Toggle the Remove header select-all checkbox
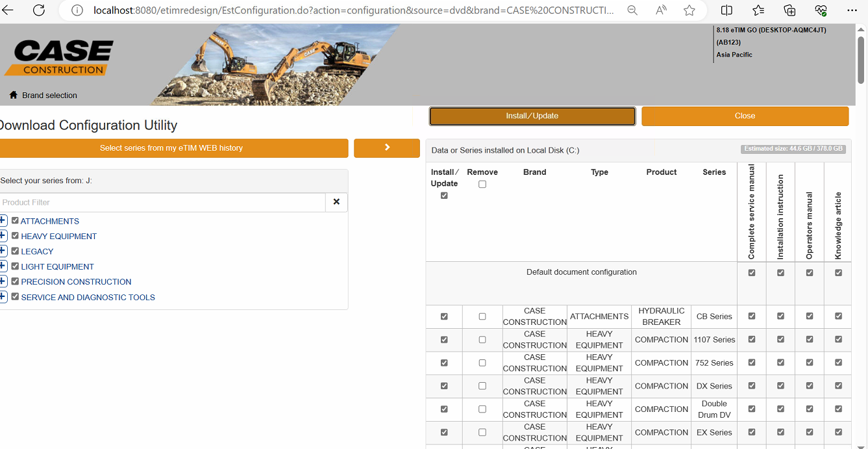Viewport: 868px width, 449px height. (482, 185)
